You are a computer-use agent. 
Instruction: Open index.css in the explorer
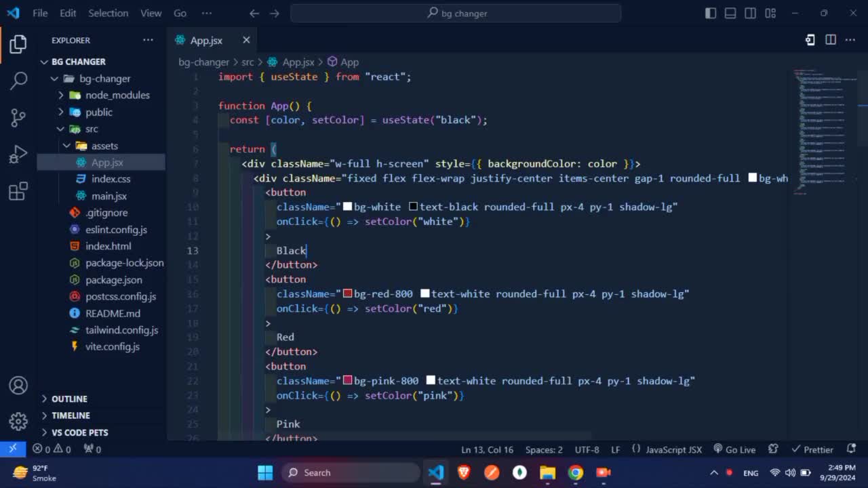coord(100,179)
